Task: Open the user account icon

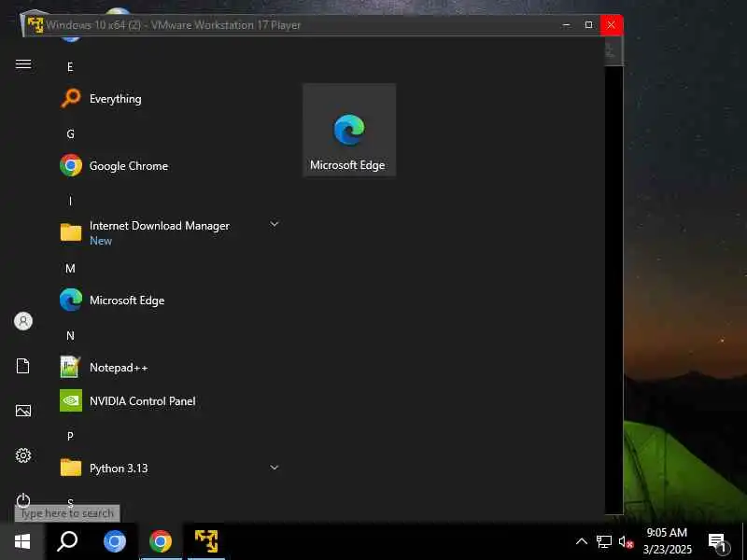Action: pyautogui.click(x=23, y=321)
